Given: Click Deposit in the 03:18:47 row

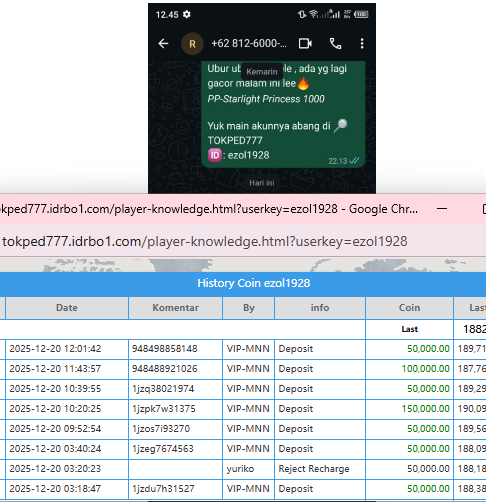Looking at the screenshot, I should [296, 489].
